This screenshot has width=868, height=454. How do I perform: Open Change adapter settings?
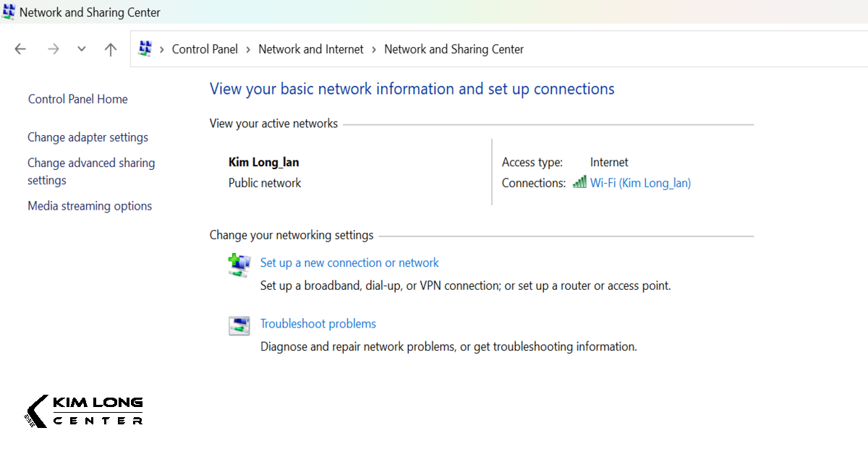88,137
